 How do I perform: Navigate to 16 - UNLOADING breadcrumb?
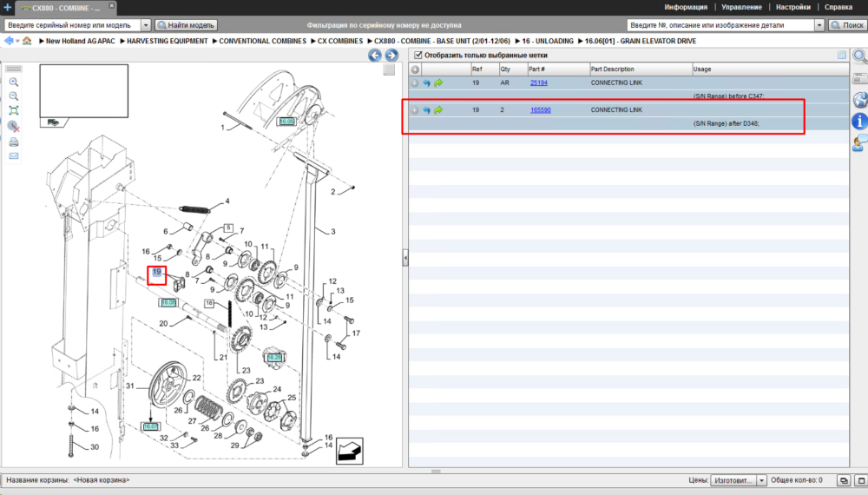pos(548,41)
